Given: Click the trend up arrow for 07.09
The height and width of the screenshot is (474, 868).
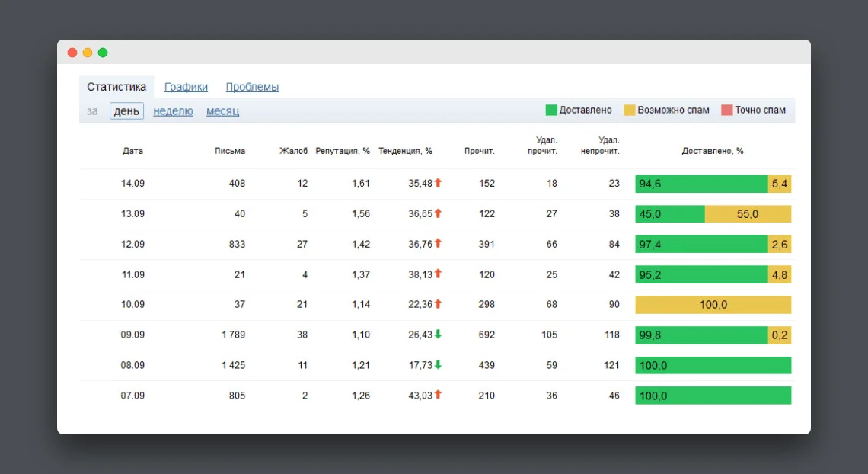Looking at the screenshot, I should (x=438, y=396).
